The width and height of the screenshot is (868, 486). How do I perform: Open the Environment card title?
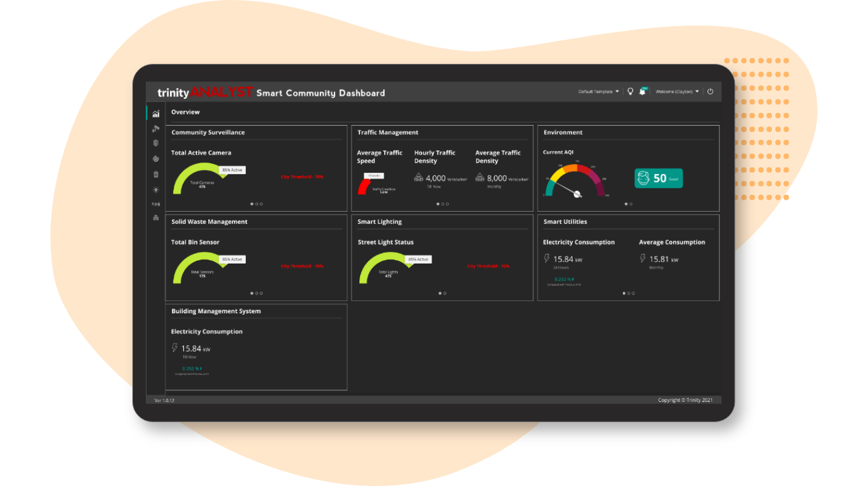[563, 132]
